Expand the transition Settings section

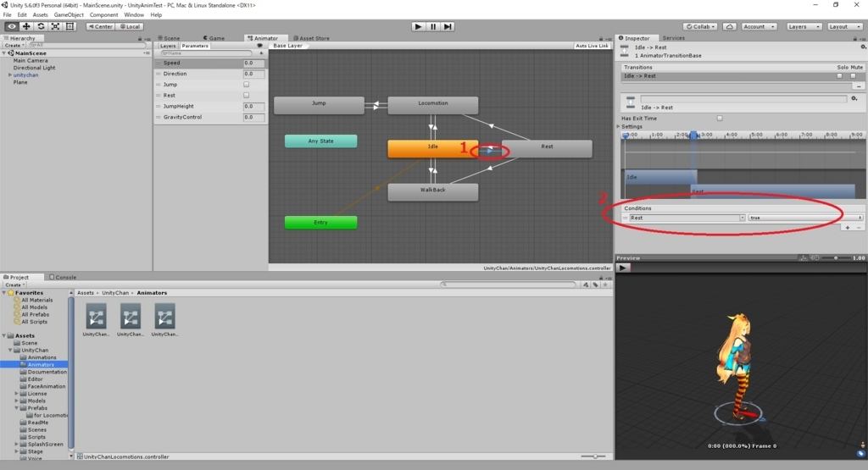pyautogui.click(x=618, y=127)
